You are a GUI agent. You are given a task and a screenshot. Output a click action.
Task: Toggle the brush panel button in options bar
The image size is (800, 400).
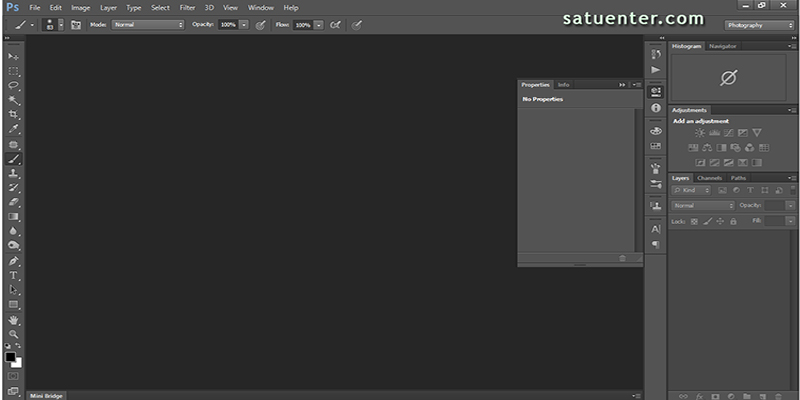pos(75,24)
